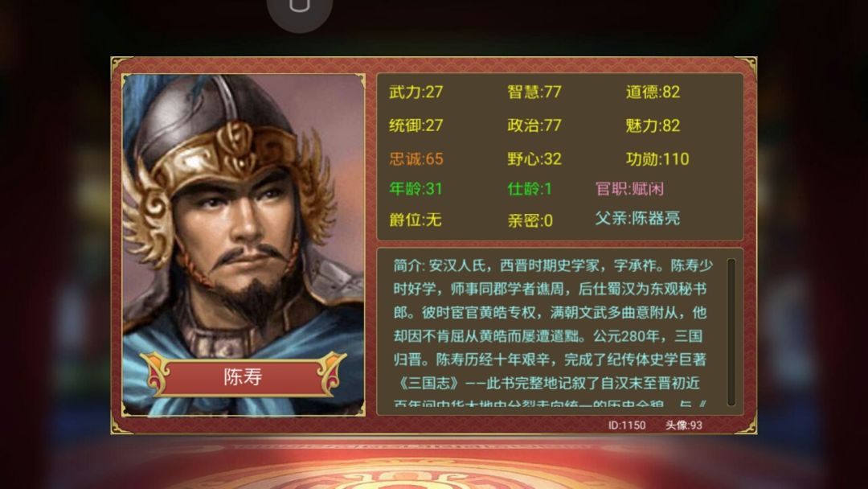Click the 统御:27 attribute

pos(416,125)
